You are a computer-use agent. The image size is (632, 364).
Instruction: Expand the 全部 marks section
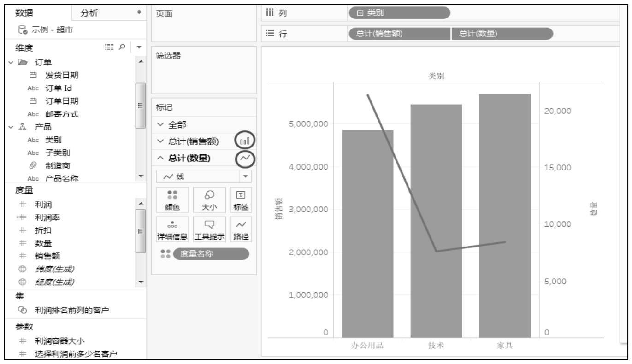(x=160, y=124)
